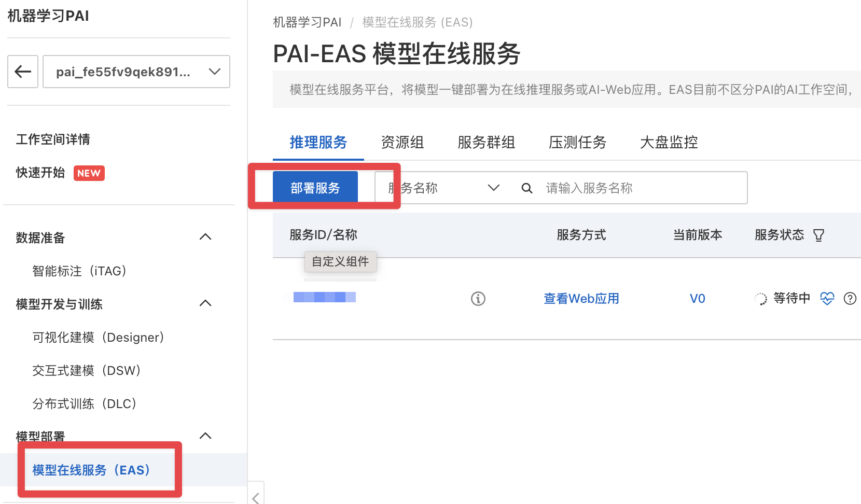This screenshot has width=861, height=504.
Task: Click the back arrow button
Action: 23,72
